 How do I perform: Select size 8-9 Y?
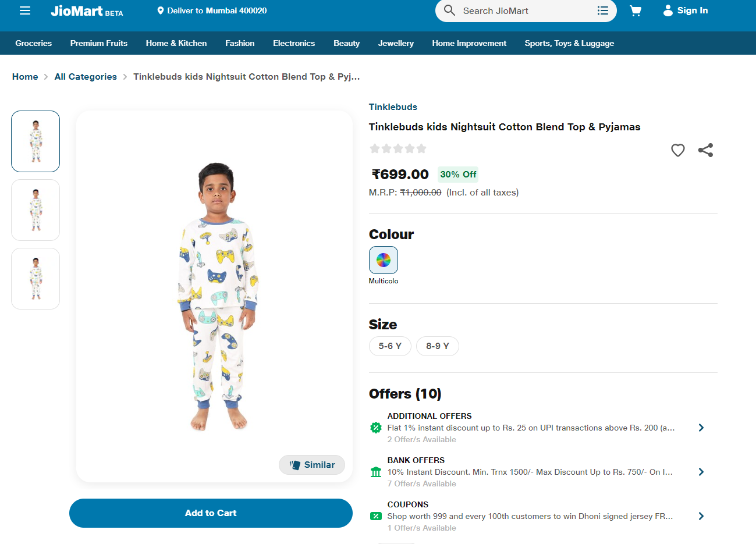(x=438, y=346)
